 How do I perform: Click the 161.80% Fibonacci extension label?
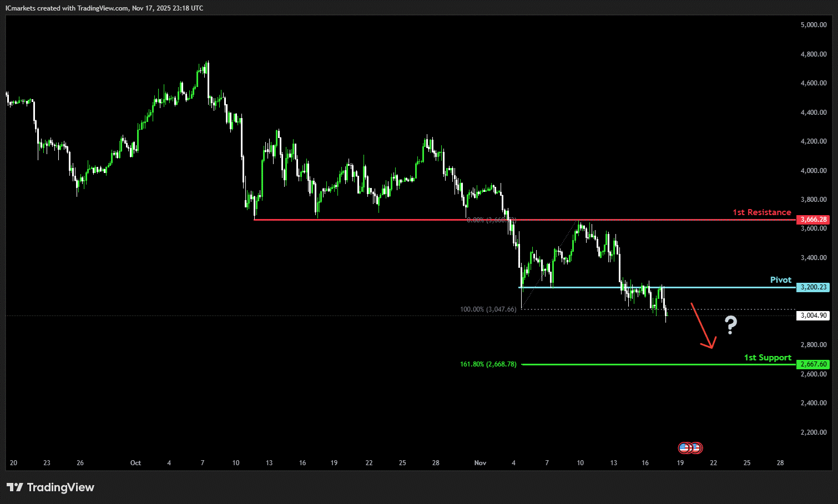pyautogui.click(x=488, y=364)
